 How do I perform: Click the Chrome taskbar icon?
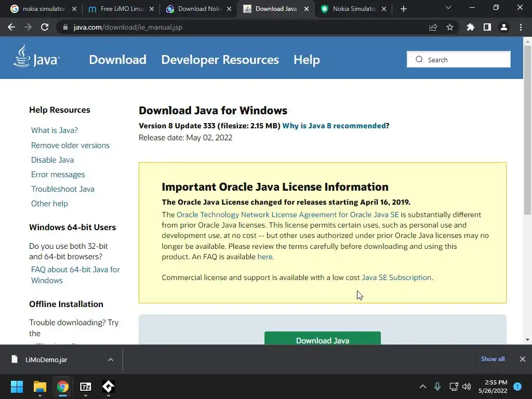point(62,387)
